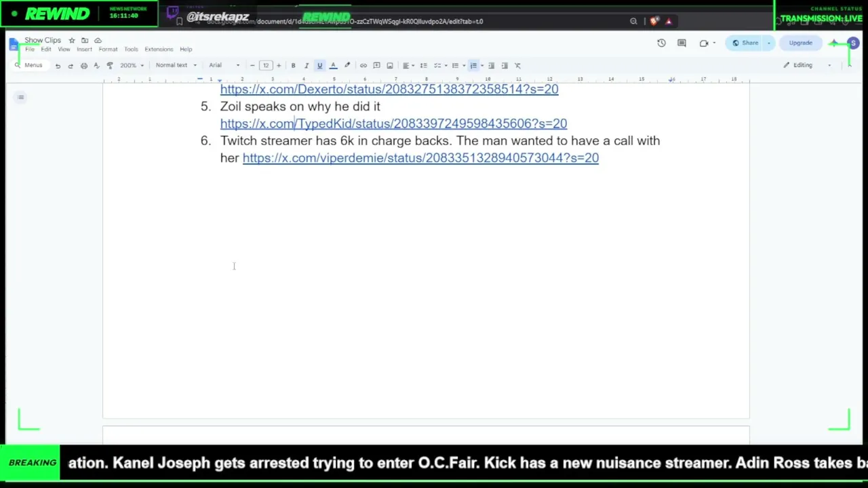868x488 pixels.
Task: Toggle underline formatting
Action: click(x=319, y=66)
